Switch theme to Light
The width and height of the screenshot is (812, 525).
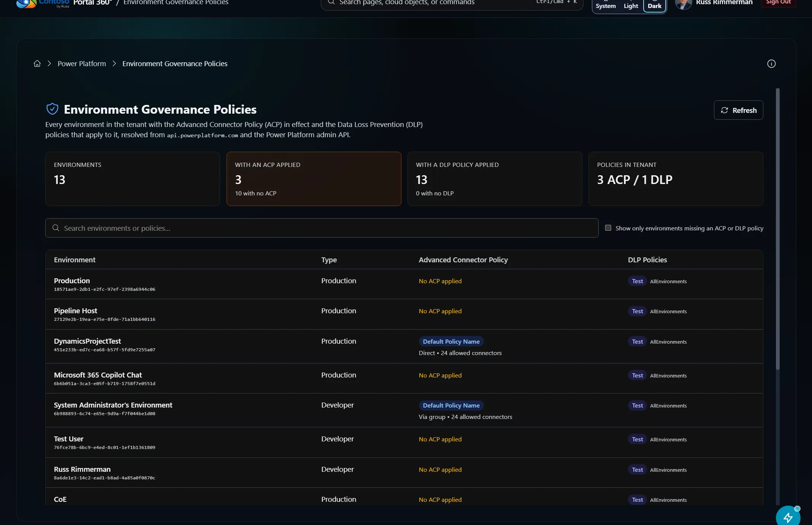pyautogui.click(x=631, y=6)
